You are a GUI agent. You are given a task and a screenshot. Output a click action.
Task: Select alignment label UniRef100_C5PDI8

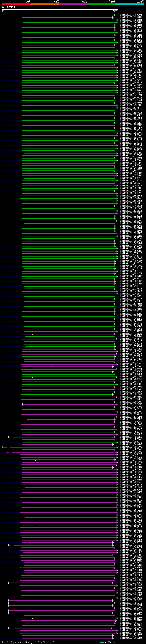click(131, 271)
